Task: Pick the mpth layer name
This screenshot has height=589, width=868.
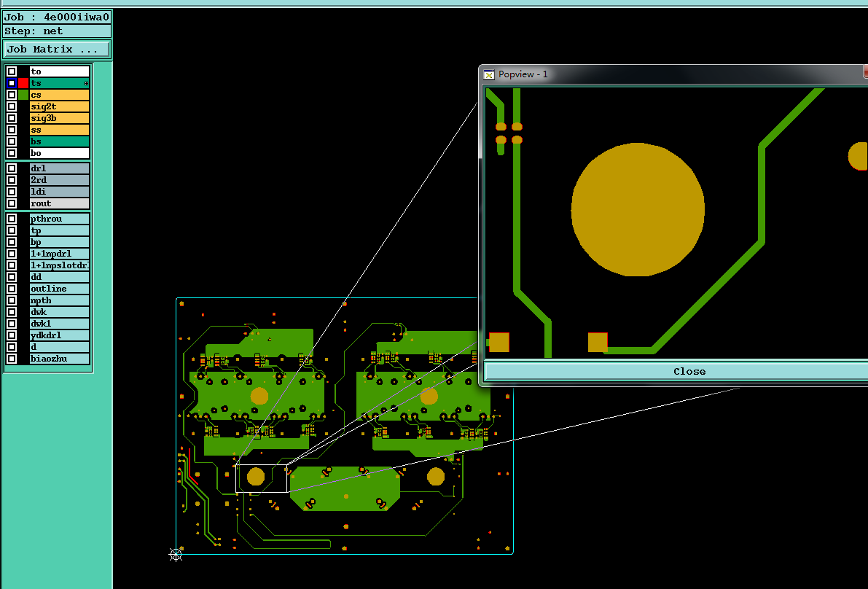Action: (x=59, y=300)
